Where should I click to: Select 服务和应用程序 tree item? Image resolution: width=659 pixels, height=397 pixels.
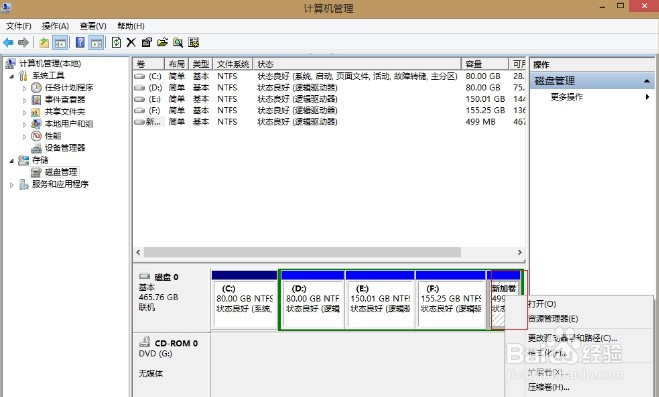click(x=60, y=184)
